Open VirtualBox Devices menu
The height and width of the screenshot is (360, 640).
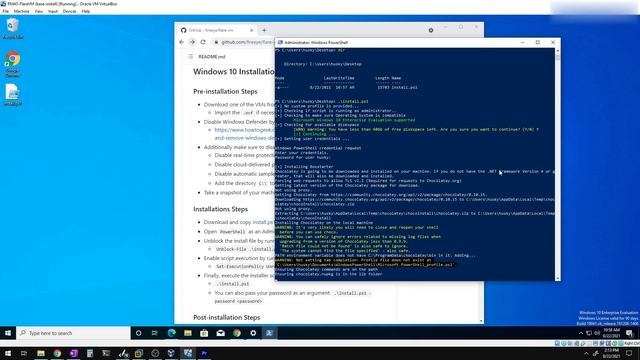[69, 11]
